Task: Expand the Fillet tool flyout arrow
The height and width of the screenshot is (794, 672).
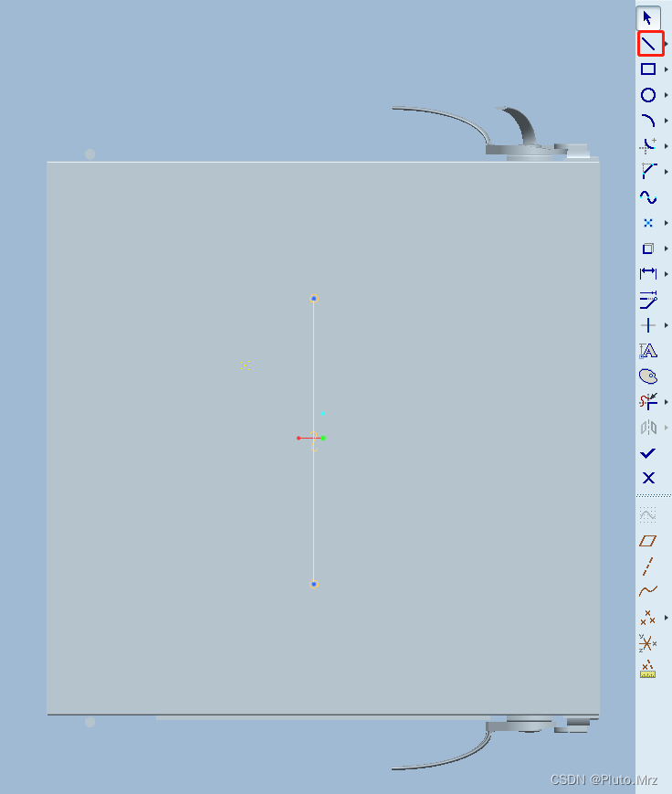Action: click(x=667, y=146)
